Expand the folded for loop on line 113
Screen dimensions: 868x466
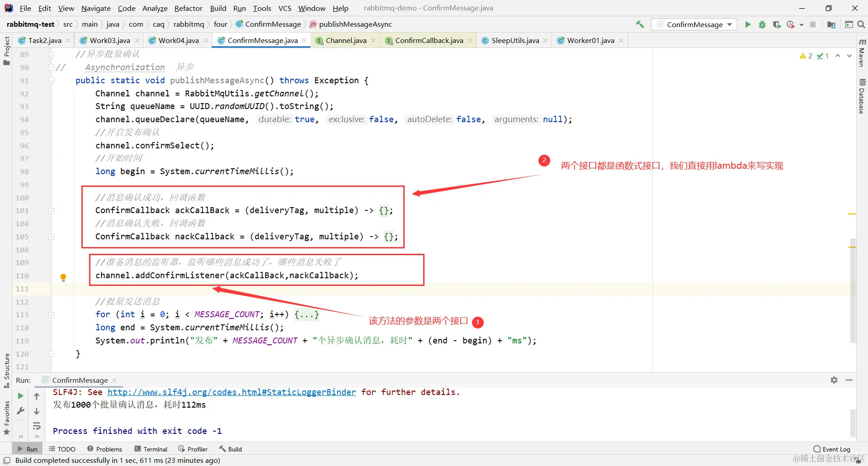(x=52, y=315)
